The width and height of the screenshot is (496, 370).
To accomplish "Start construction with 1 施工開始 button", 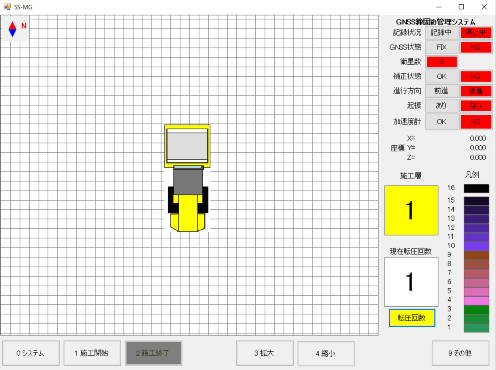I will pos(92,353).
